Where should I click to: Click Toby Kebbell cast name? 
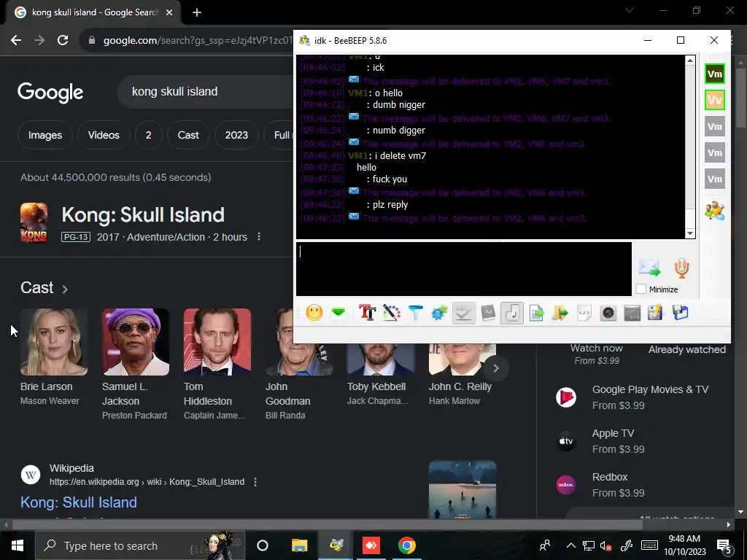(x=376, y=386)
